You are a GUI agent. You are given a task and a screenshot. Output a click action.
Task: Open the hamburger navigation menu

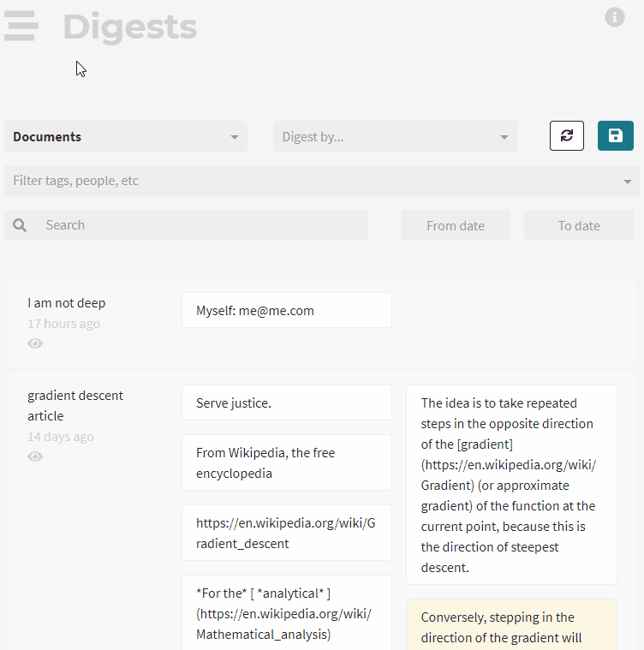tap(21, 26)
